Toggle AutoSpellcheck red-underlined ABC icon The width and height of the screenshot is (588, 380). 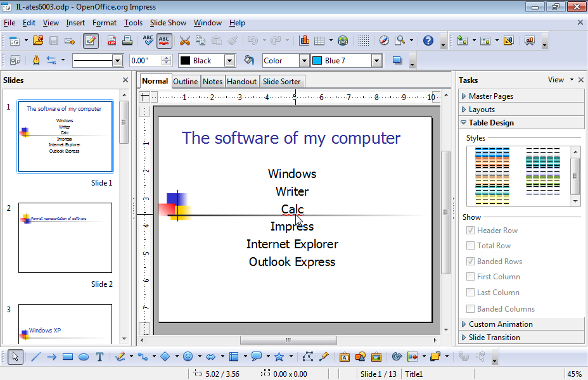pos(164,41)
